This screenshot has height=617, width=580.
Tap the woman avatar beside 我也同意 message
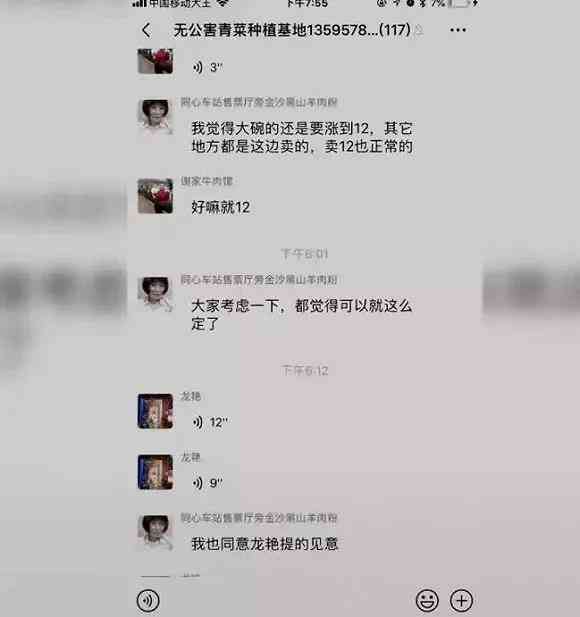coord(155,532)
